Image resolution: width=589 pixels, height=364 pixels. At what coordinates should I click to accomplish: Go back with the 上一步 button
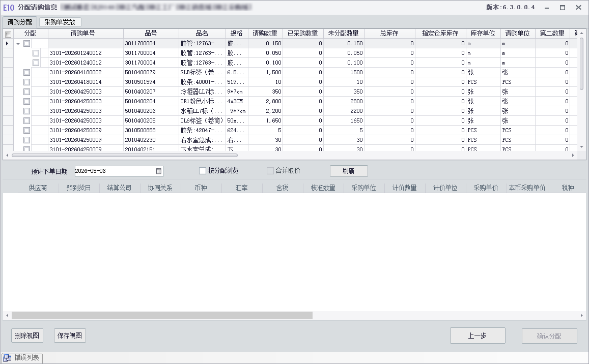pyautogui.click(x=478, y=336)
